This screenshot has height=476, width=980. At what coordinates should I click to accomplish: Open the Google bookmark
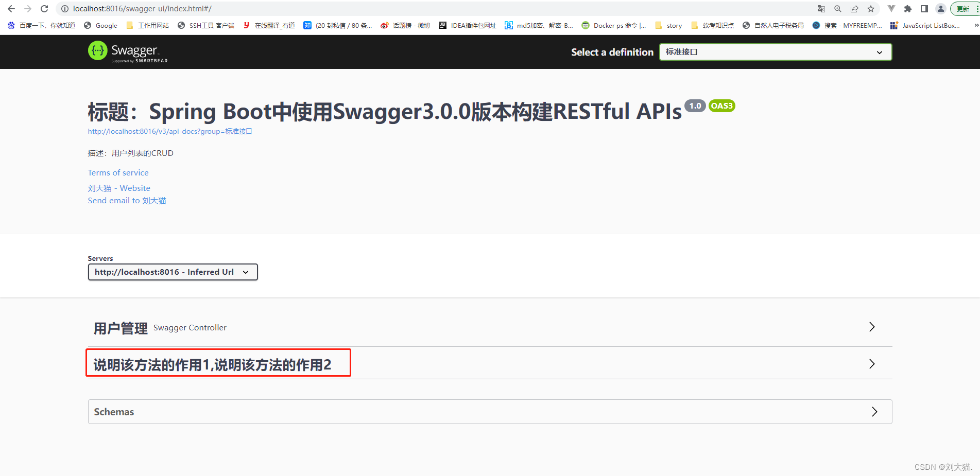click(x=101, y=25)
